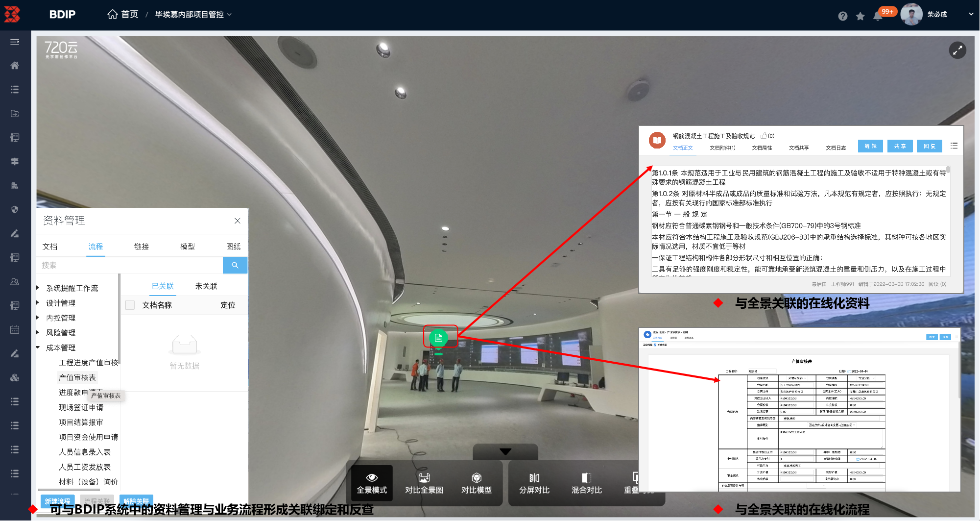
Task: Toggle the hamburger menu in sidebar
Action: point(15,42)
